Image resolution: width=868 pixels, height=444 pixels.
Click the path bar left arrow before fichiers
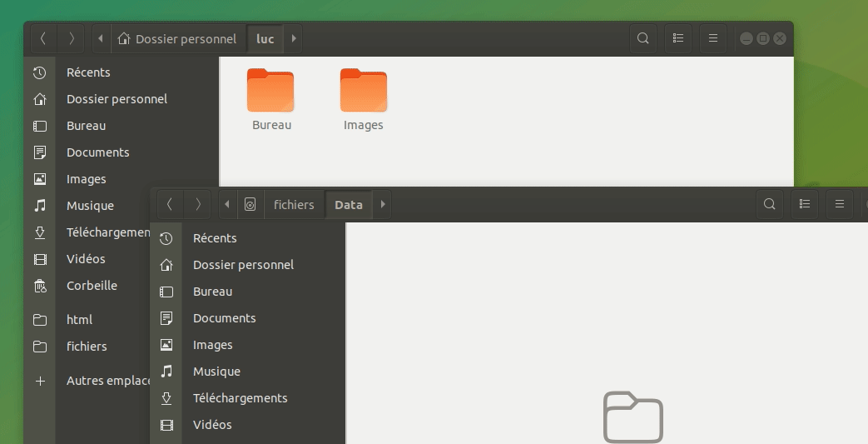click(x=227, y=204)
